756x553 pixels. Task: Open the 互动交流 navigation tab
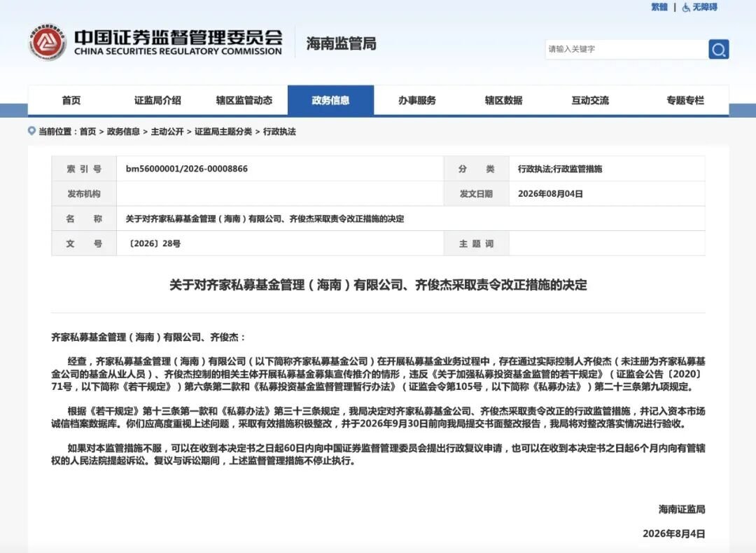click(590, 100)
